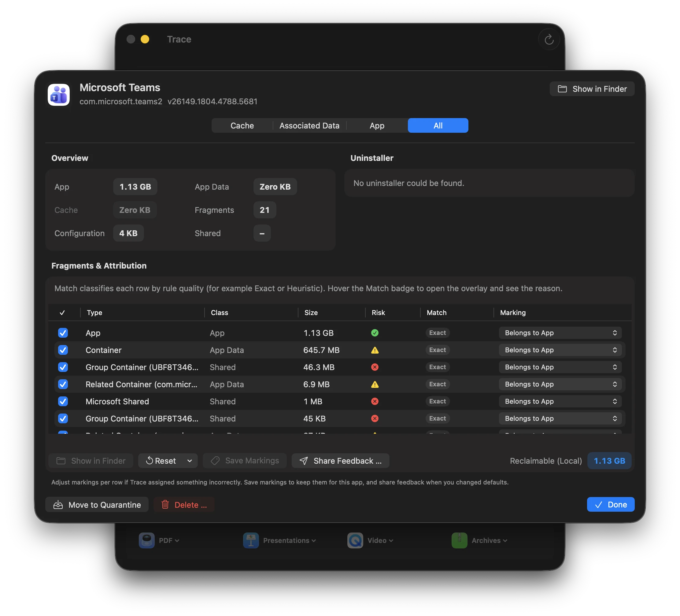Open Marking dropdown for the Container row
This screenshot has width=680, height=616.
tap(560, 350)
